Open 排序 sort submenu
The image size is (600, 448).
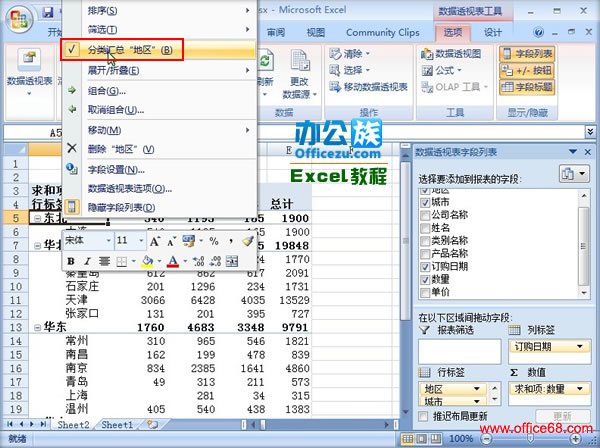pos(159,11)
